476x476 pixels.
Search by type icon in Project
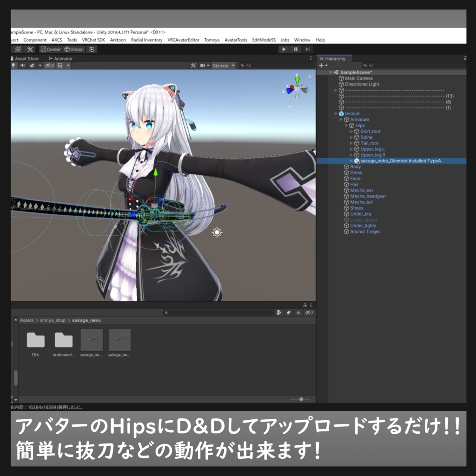pyautogui.click(x=279, y=313)
